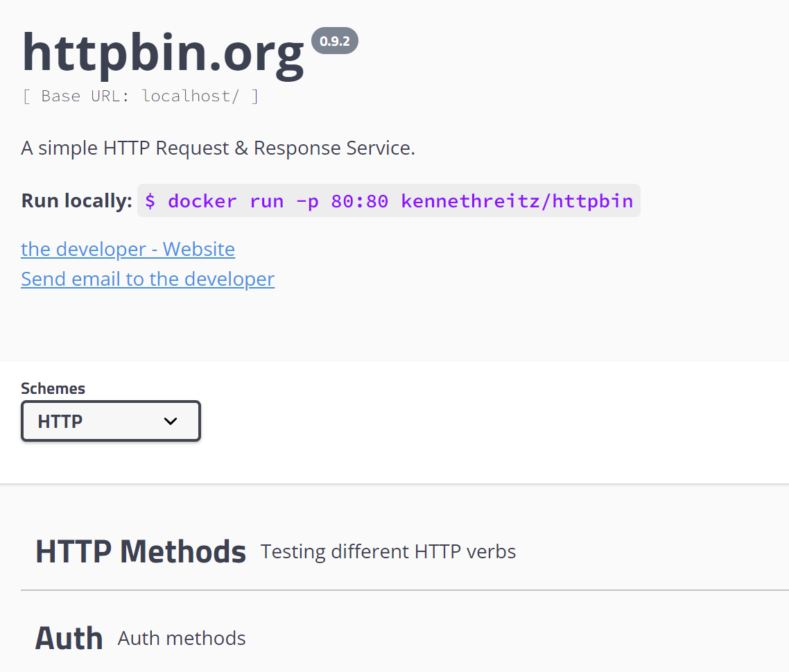Image resolution: width=789 pixels, height=672 pixels.
Task: Click kennethreitz/httpbin in the docker command
Action: [x=517, y=201]
